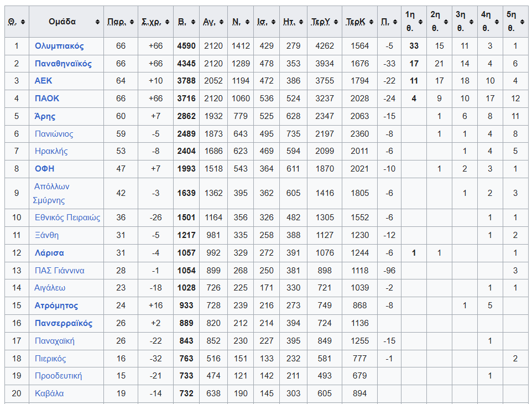This screenshot has width=532, height=404.
Task: Click the sort arrows in the Ομάδα column header
Action: click(98, 22)
